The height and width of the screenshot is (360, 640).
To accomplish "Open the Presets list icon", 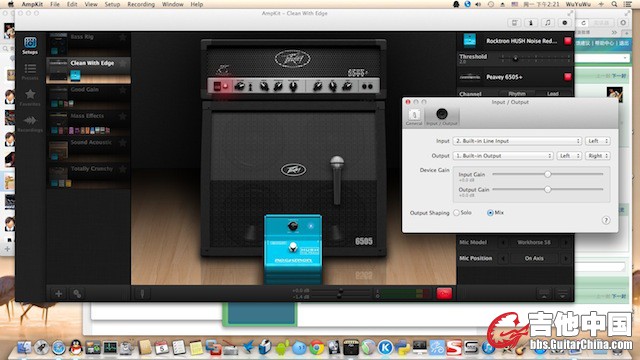I will pos(30,71).
